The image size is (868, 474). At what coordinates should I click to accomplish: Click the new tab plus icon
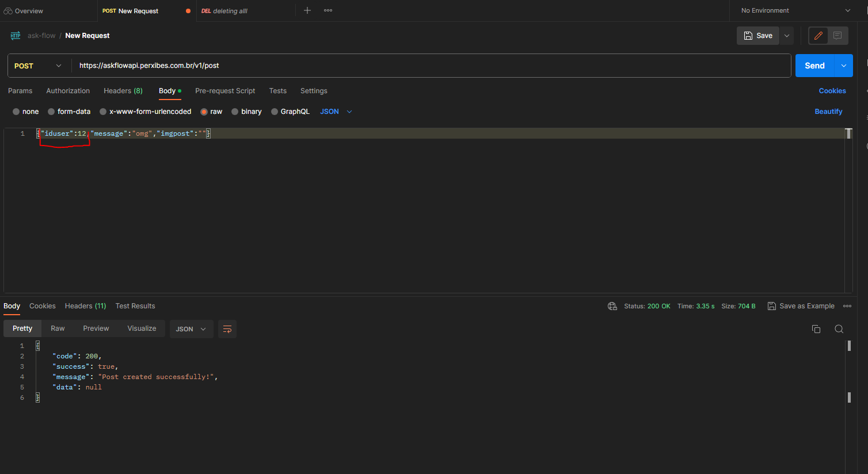[x=307, y=10]
